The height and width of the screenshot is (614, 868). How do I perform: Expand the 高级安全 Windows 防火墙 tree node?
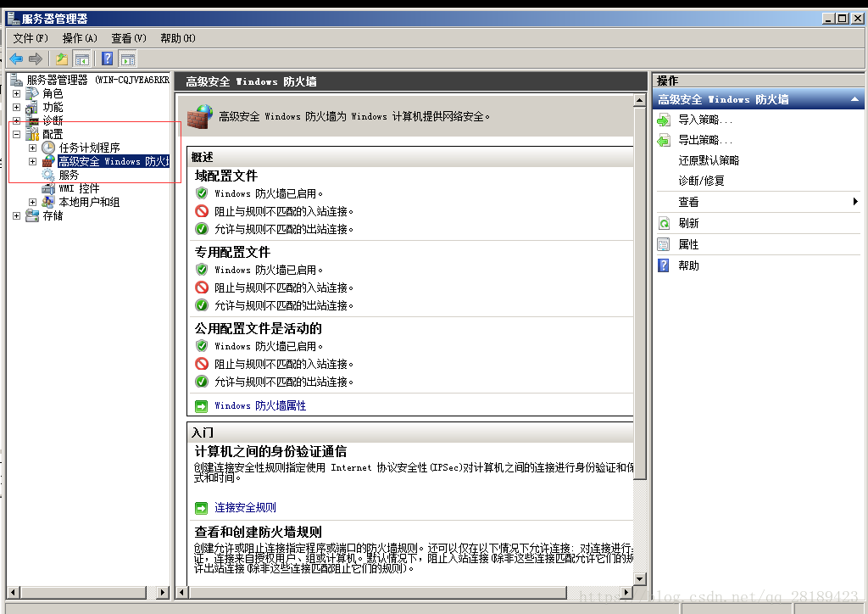tap(33, 162)
